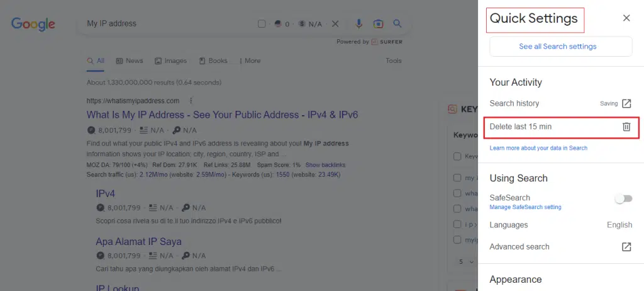644x291 pixels.
Task: Tick the 'i p' keyword checkbox
Action: click(x=457, y=224)
